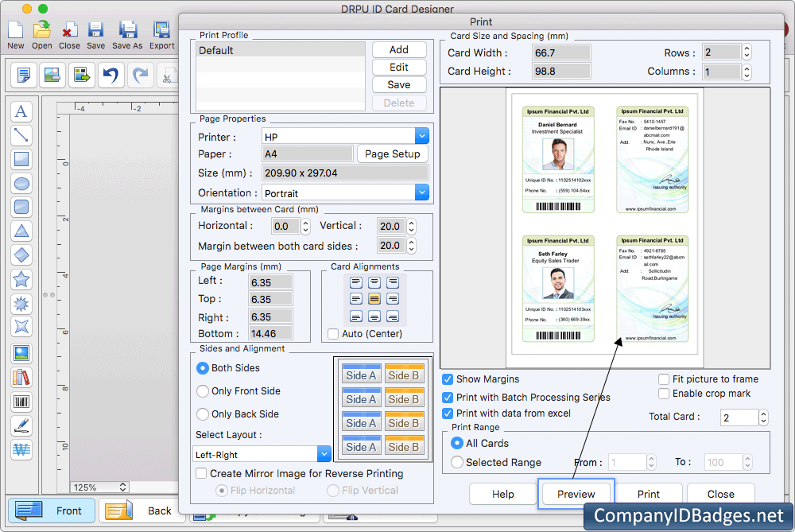Select the Both Sides radio option

click(203, 368)
